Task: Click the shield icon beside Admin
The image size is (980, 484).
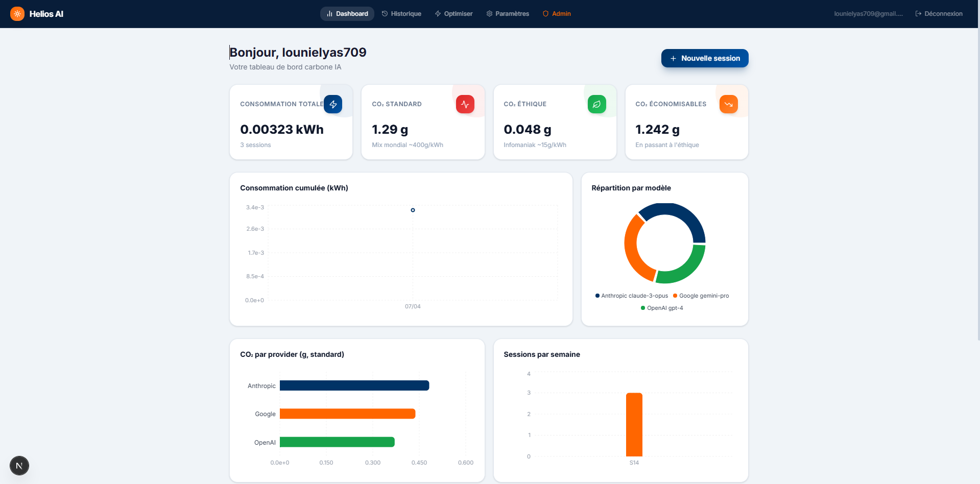Action: pos(545,14)
